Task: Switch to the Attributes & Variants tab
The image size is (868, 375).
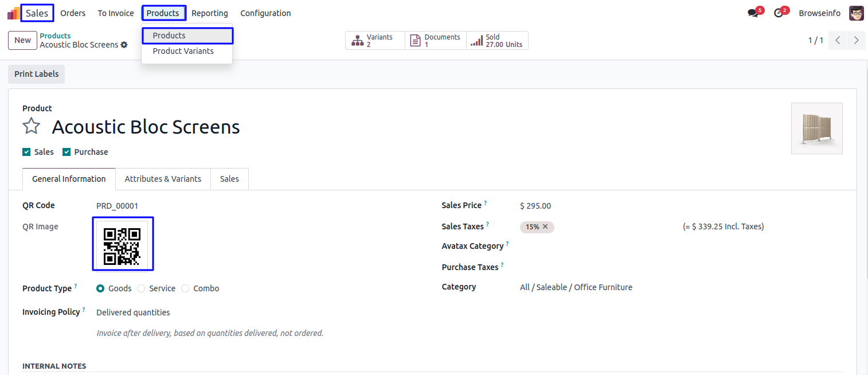Action: [x=163, y=179]
